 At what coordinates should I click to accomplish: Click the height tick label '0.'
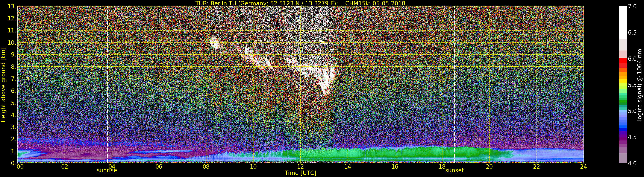pyautogui.click(x=14, y=163)
